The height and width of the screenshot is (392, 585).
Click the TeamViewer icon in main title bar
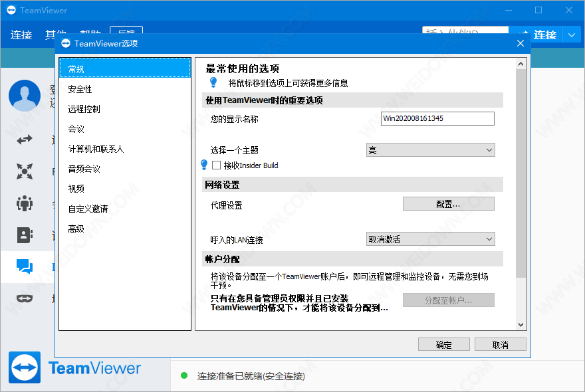coord(11,10)
